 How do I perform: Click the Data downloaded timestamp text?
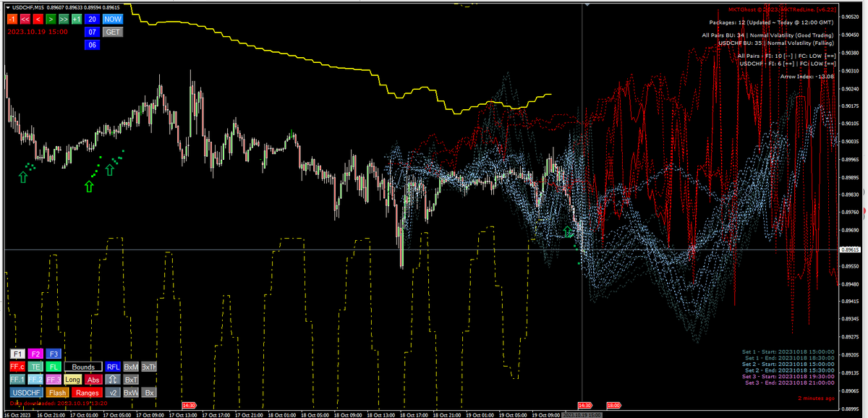pos(59,403)
